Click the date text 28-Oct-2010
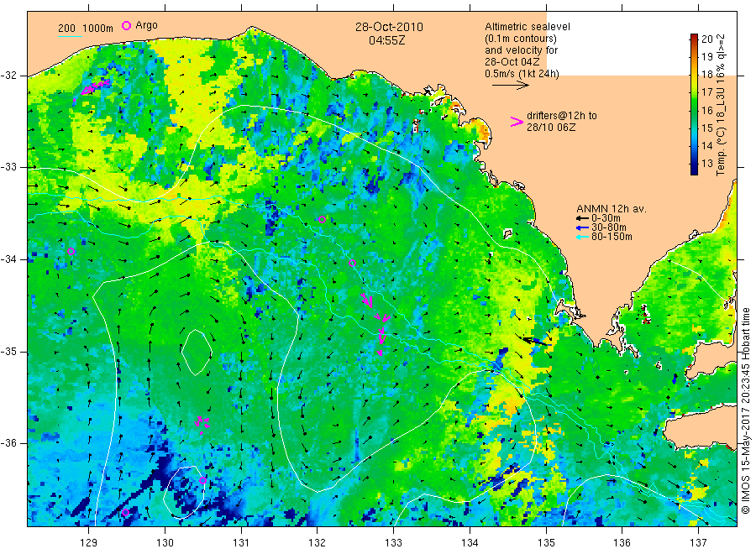 click(389, 27)
